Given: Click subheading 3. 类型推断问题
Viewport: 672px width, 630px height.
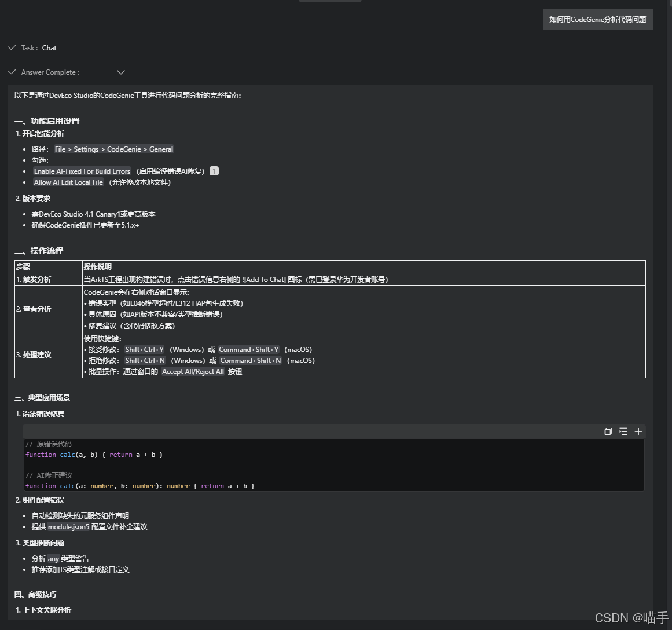Looking at the screenshot, I should click(x=40, y=543).
